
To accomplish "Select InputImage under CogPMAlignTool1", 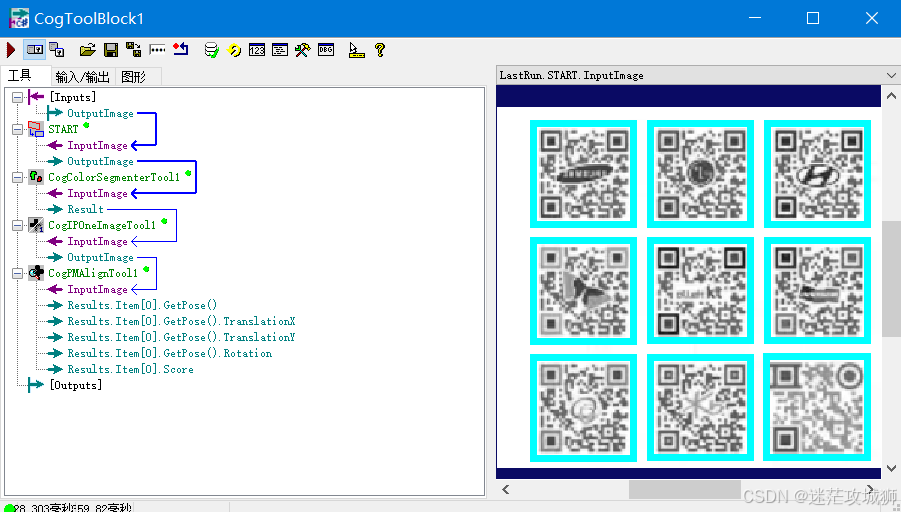I will pyautogui.click(x=97, y=290).
